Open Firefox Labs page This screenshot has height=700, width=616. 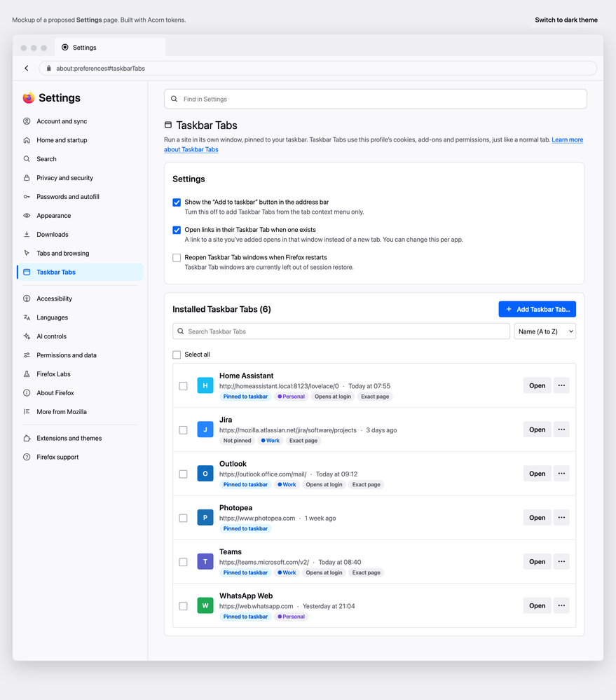click(81, 374)
